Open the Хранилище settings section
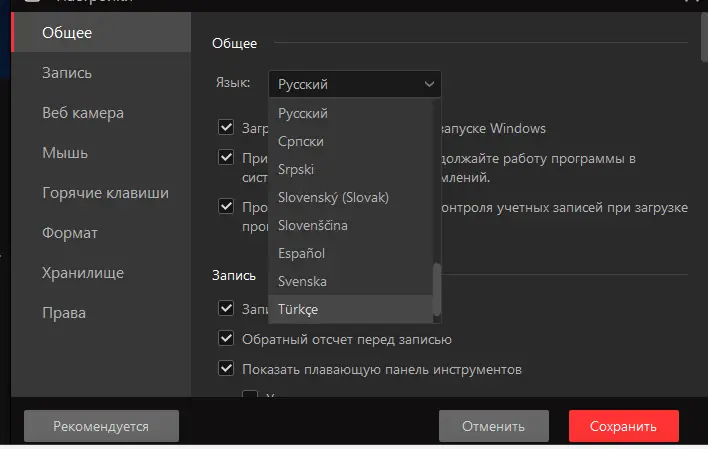 (x=83, y=272)
